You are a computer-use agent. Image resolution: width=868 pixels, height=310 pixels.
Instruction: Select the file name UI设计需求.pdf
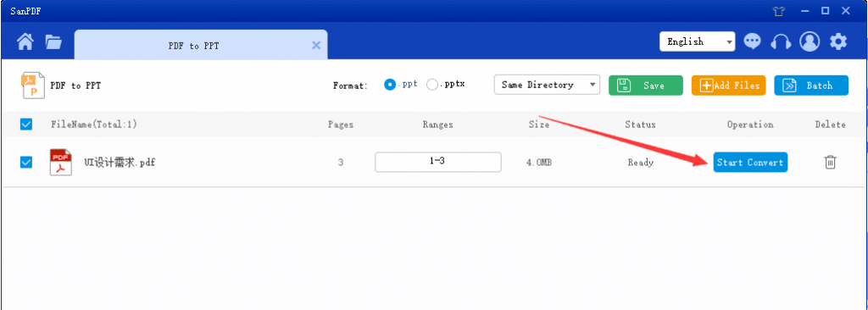(119, 163)
